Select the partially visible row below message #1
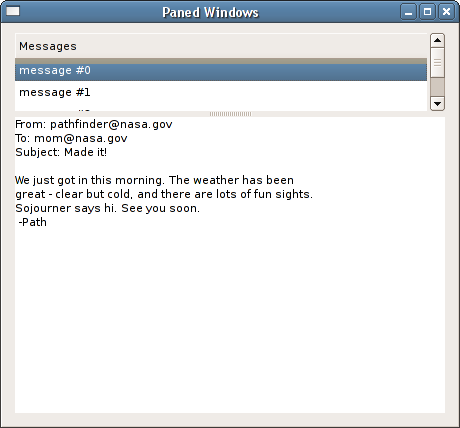The height and width of the screenshot is (428, 460). point(221,108)
